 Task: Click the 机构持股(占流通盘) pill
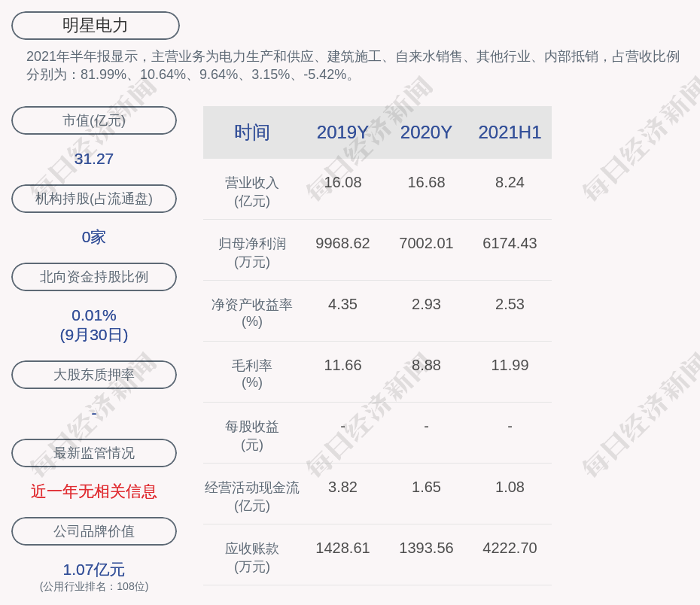tap(94, 199)
